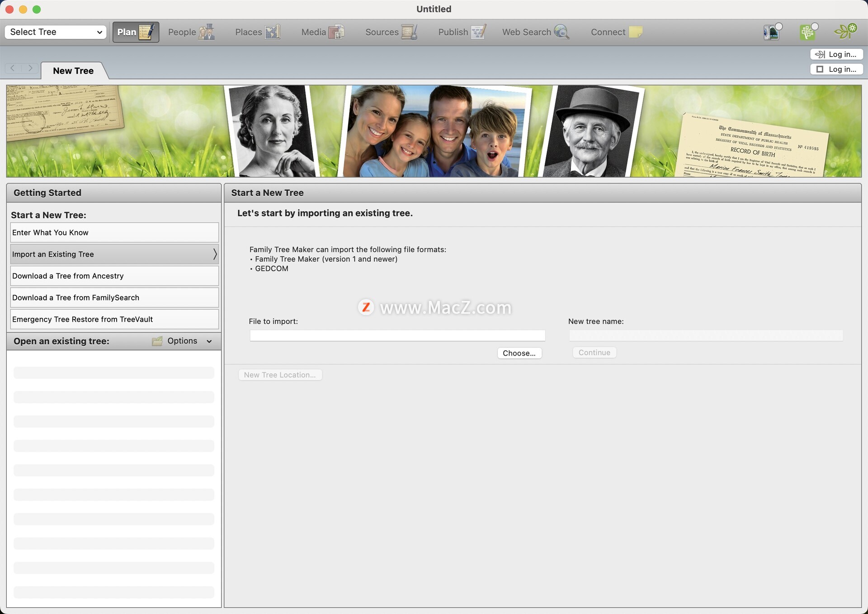Click the Choose... button
Viewport: 868px width, 614px height.
click(x=519, y=353)
